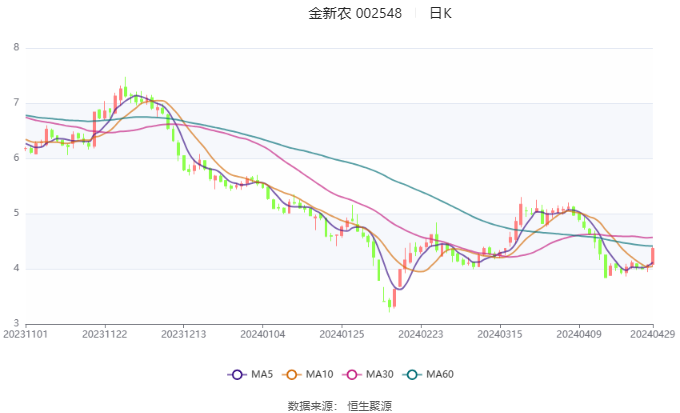Toggle the MA30 legend series

(x=368, y=374)
